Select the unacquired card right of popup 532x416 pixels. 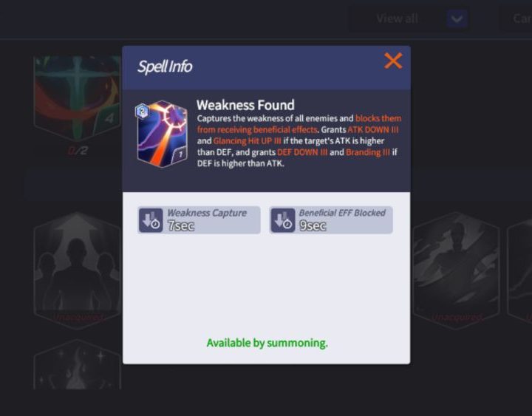point(456,270)
